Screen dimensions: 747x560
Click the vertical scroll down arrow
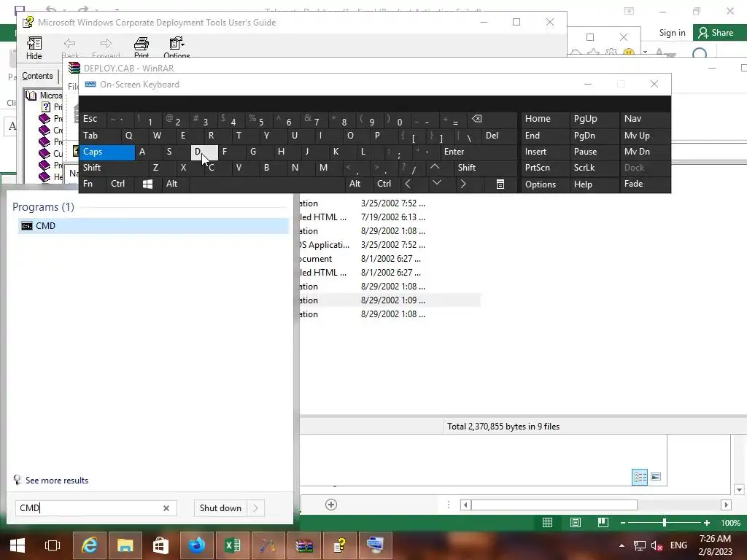point(739,489)
